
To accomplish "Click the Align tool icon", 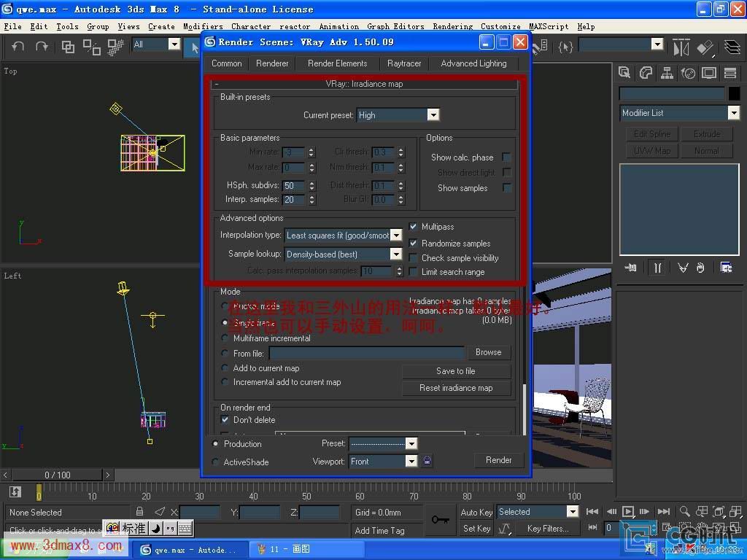I will click(705, 47).
